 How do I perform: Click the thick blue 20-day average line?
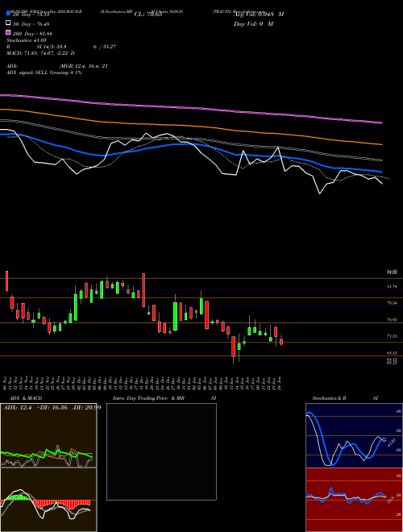pyautogui.click(x=190, y=144)
